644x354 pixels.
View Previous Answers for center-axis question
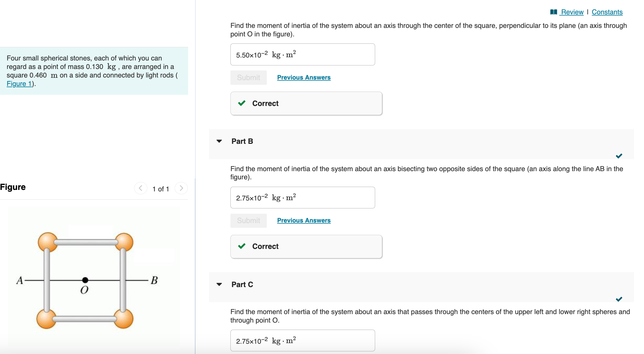coord(304,77)
